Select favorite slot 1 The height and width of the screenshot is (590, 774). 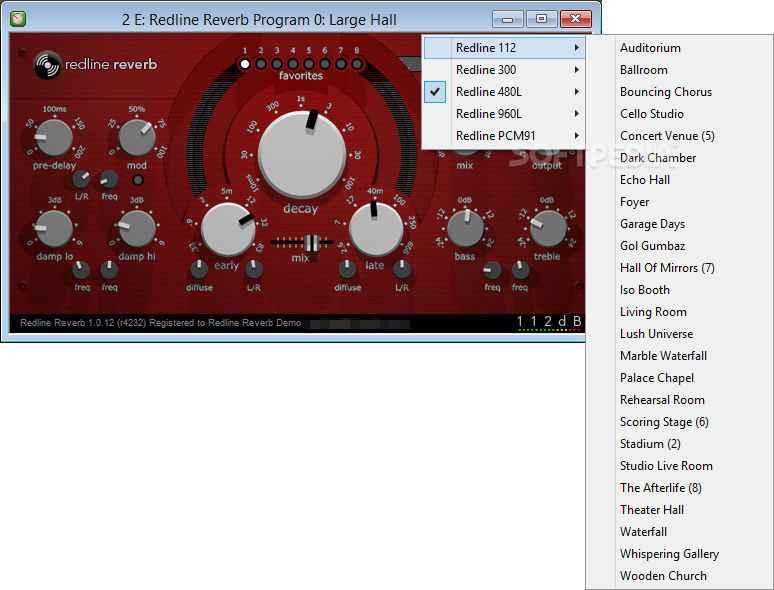pos(245,64)
